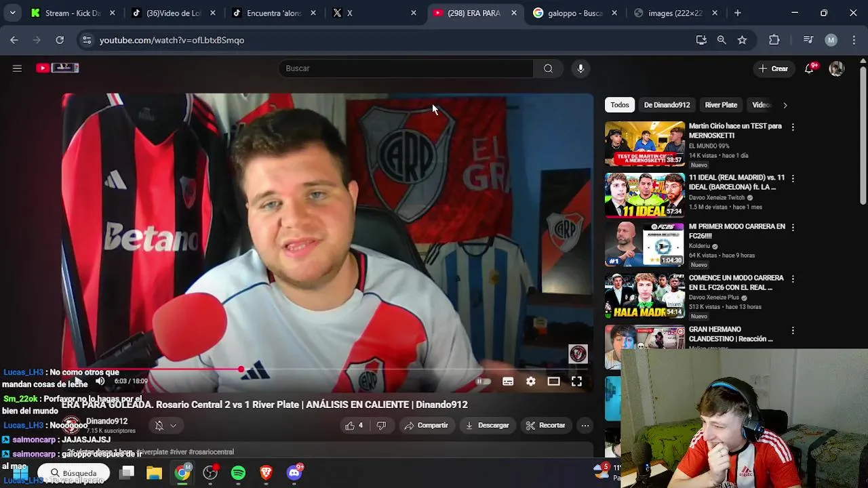
Task: Open Discord from the taskbar
Action: 294,473
